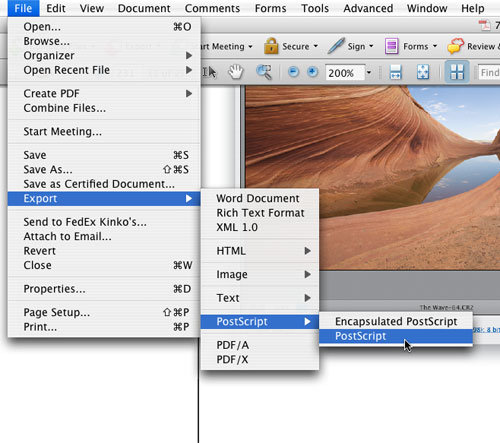This screenshot has height=443, width=500.
Task: Expand the Create PDF submenu
Action: click(189, 94)
